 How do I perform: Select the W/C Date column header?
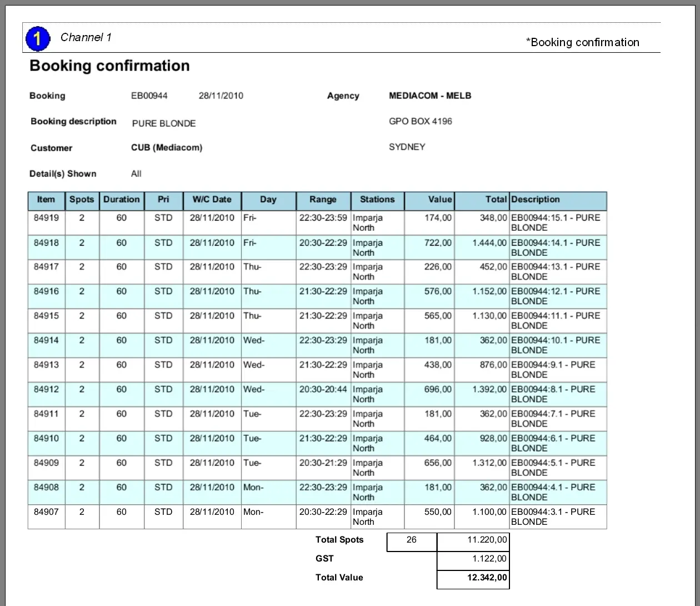[212, 200]
